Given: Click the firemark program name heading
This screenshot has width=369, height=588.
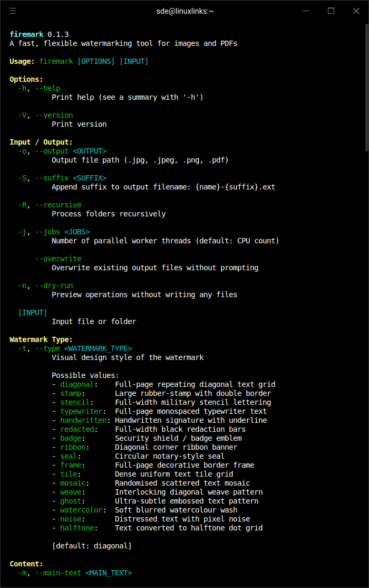Looking at the screenshot, I should [x=26, y=34].
